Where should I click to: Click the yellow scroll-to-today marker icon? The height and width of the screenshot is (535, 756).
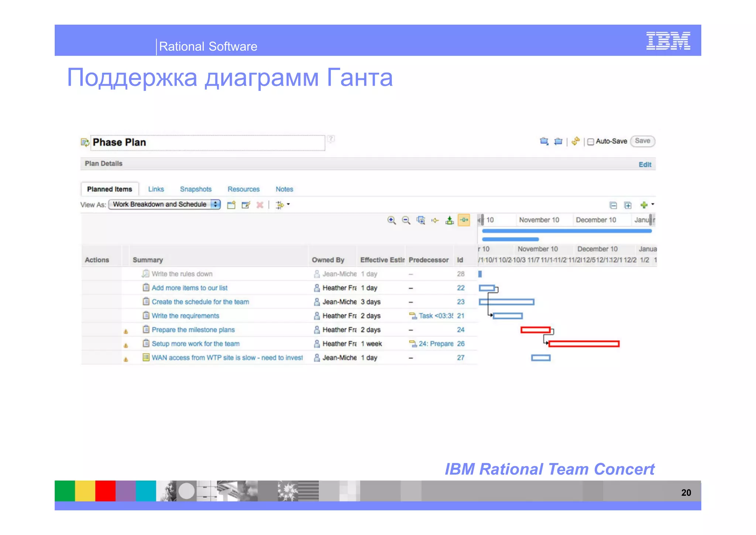pos(435,221)
